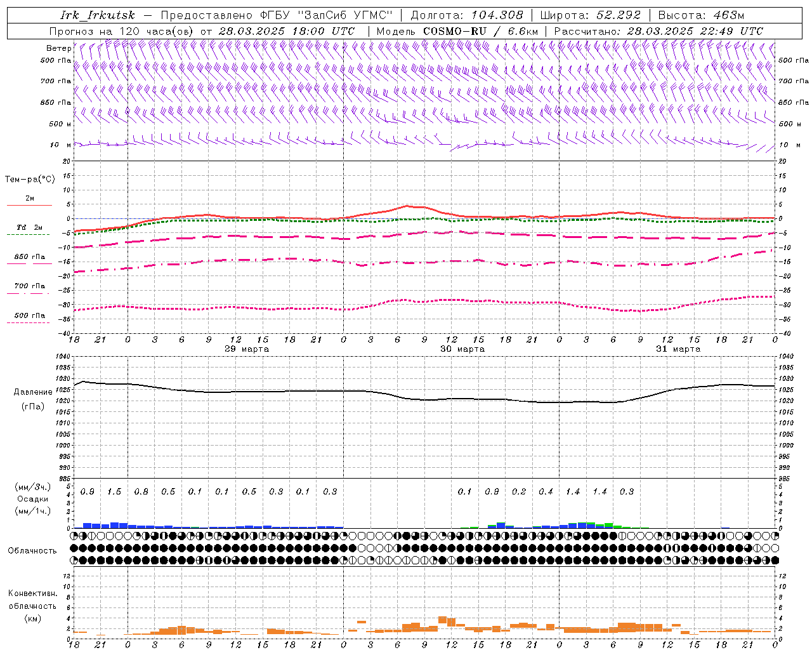812x650 pixels.
Task: Select the (мм/3ч.) precipitation unit label
Action: tap(33, 487)
